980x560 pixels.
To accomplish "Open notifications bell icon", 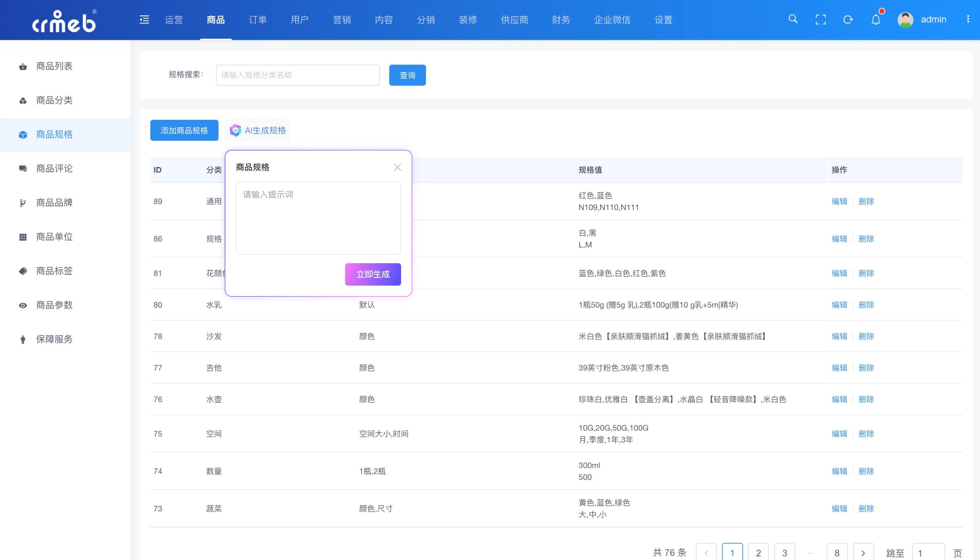I will [x=876, y=19].
